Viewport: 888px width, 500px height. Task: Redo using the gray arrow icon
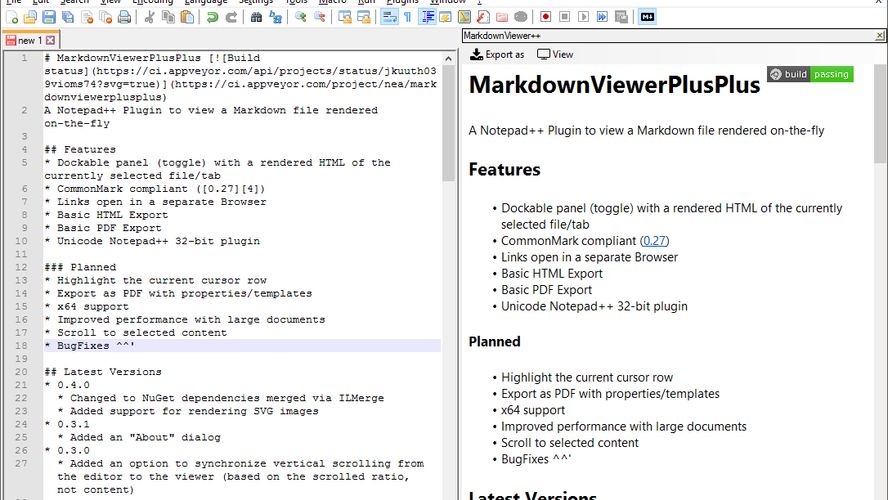click(x=231, y=17)
